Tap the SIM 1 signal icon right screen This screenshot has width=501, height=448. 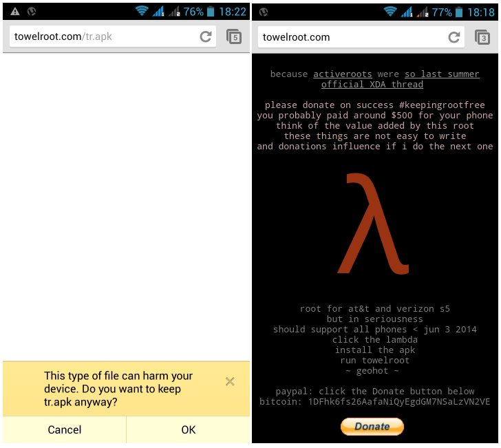click(407, 12)
